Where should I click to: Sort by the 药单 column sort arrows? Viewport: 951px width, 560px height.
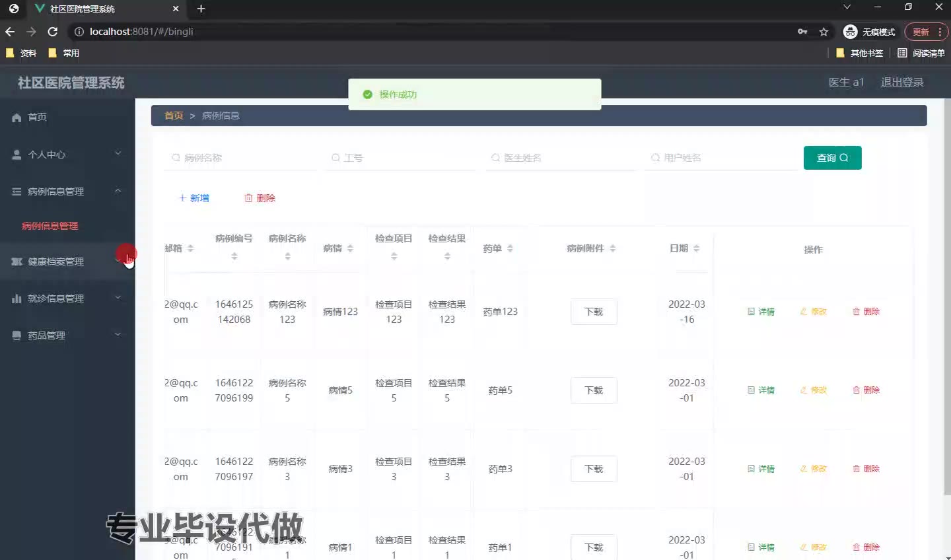(x=510, y=249)
